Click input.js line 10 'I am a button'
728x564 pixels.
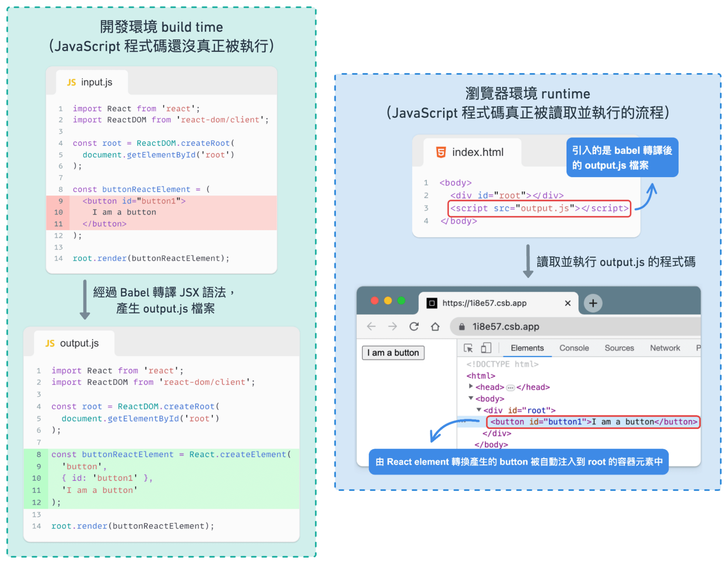tap(124, 212)
